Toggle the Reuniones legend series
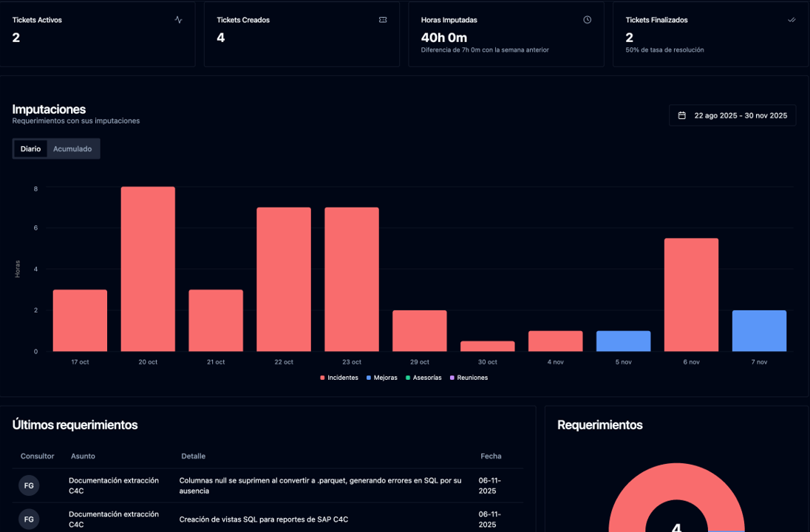 pyautogui.click(x=469, y=378)
